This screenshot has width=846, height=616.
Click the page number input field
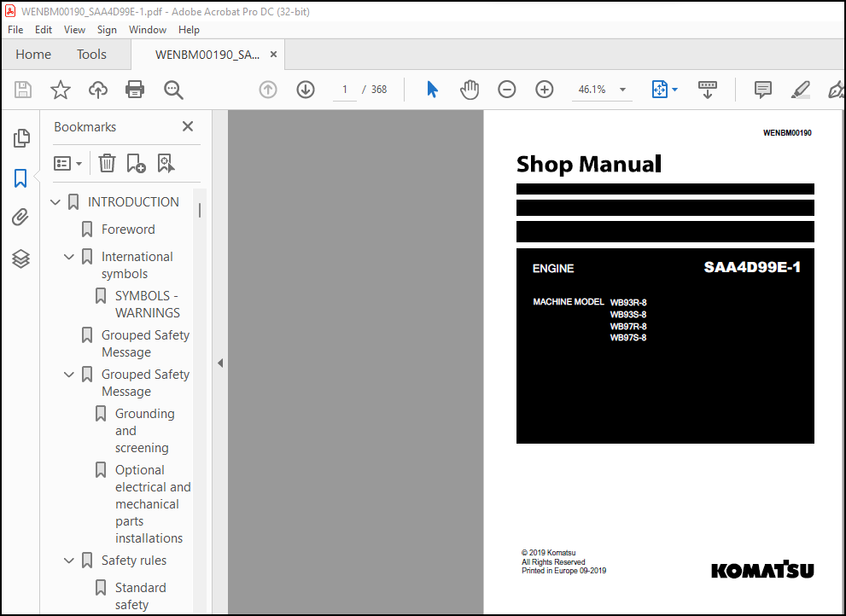[x=345, y=90]
